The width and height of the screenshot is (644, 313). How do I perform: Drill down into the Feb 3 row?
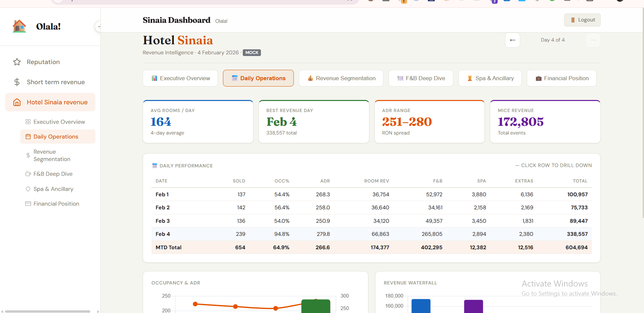(371, 221)
